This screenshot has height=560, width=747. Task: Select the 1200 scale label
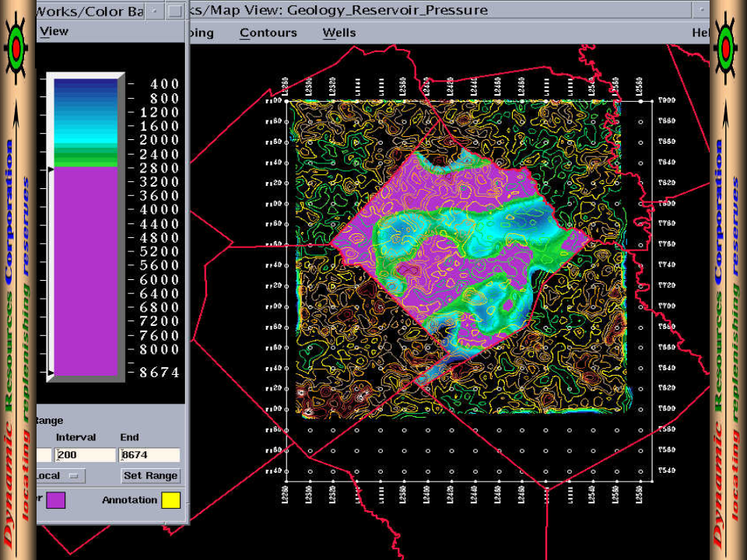[160, 112]
